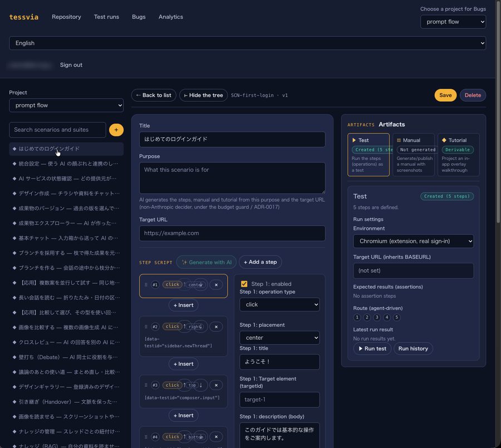Click the Search scenarios and suites field
The image size is (501, 448).
[x=57, y=130]
